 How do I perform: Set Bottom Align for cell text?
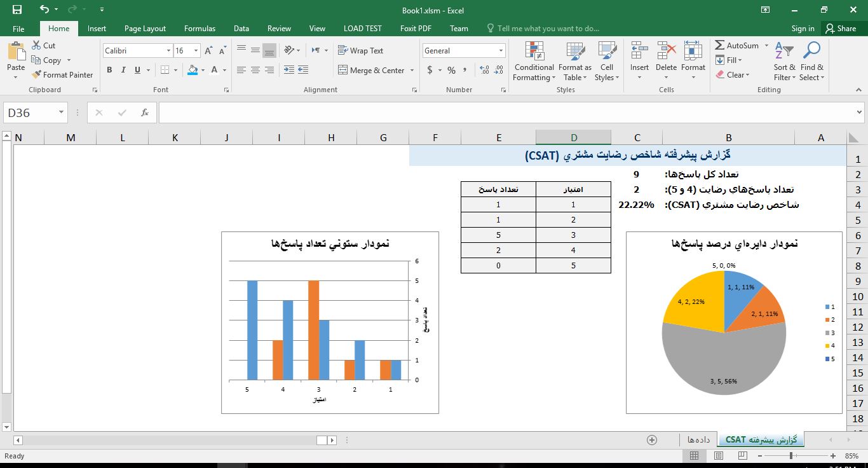tap(269, 50)
